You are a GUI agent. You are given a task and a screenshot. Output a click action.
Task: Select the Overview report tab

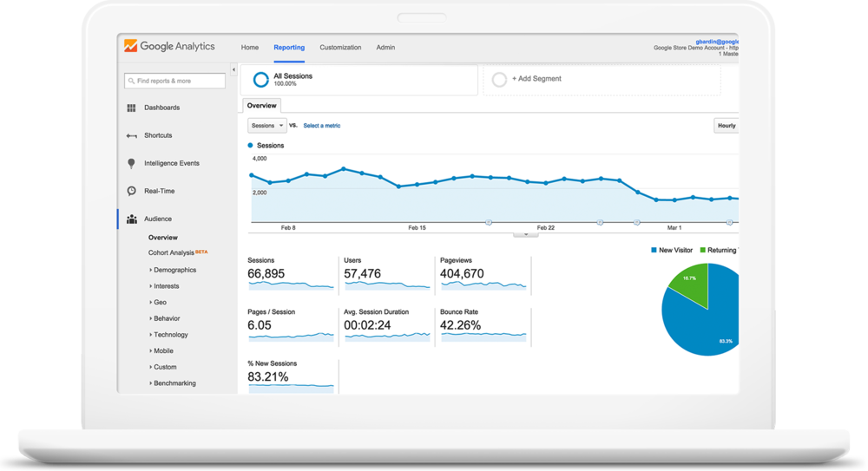point(262,106)
